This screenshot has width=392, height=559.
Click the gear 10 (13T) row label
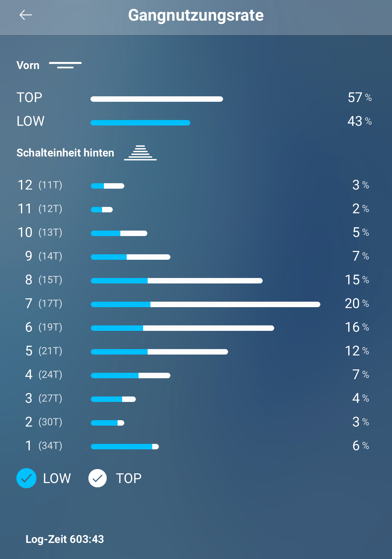(x=40, y=232)
